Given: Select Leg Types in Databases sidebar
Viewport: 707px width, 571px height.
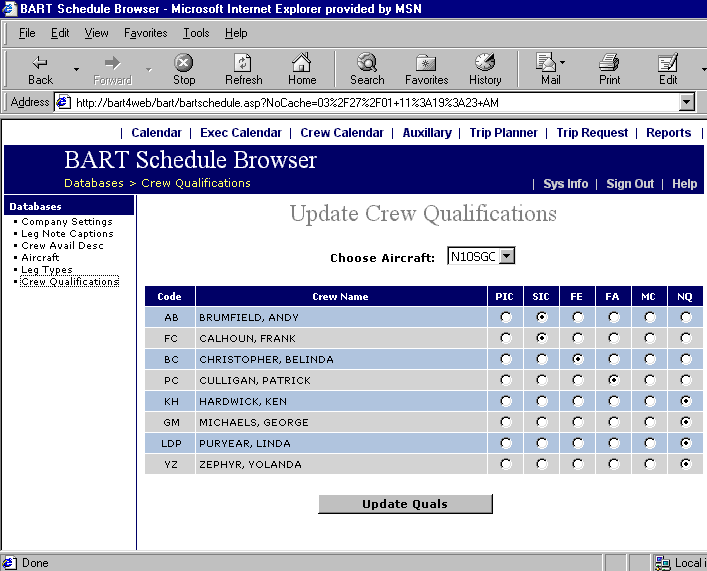Looking at the screenshot, I should pos(47,270).
